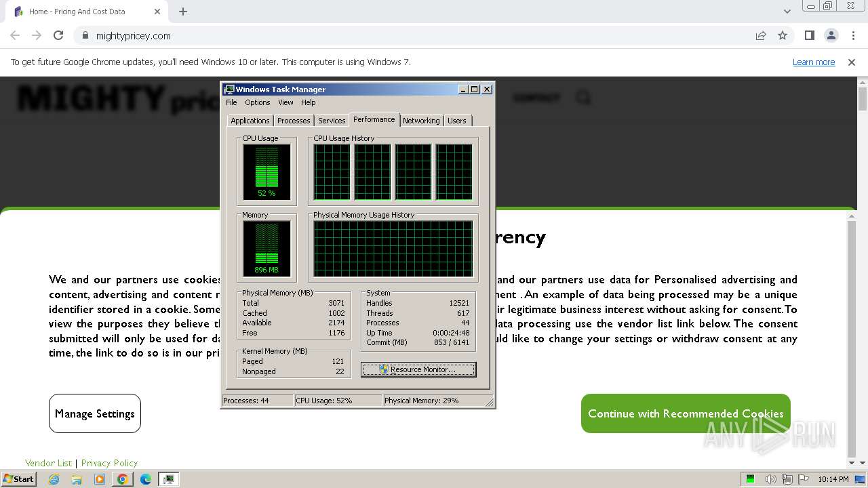Open Action Center flag icon
This screenshot has width=868, height=488.
804,479
